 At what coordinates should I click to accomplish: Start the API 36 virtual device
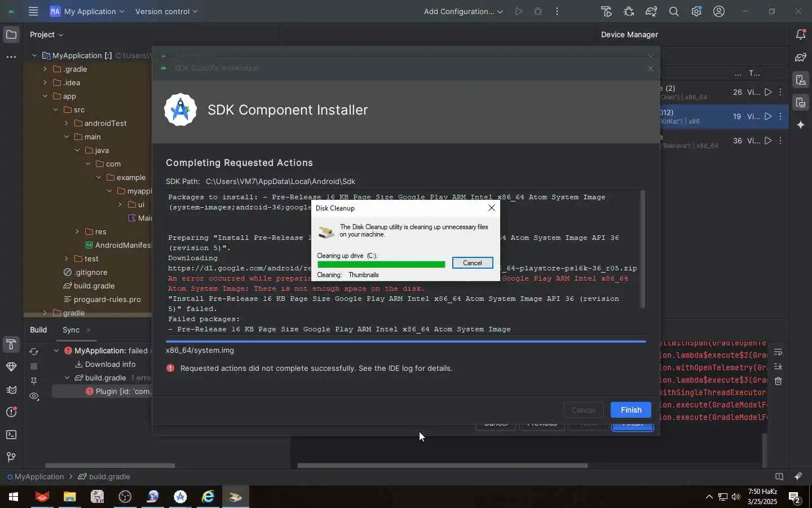tap(768, 141)
